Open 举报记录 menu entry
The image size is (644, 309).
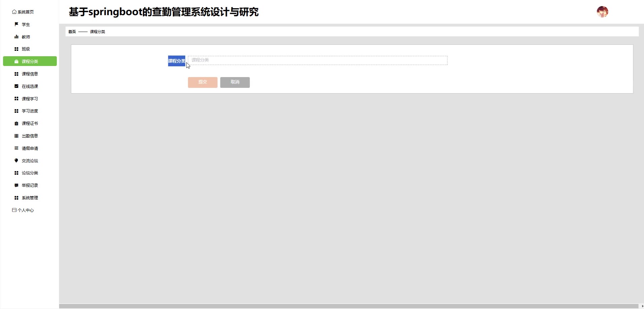coord(30,185)
